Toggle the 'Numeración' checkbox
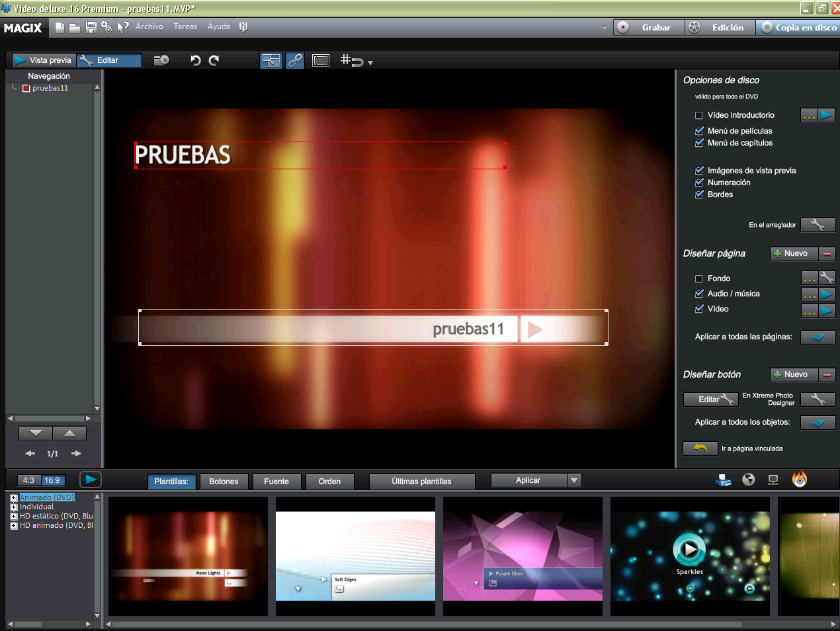This screenshot has width=840, height=631. [x=699, y=183]
